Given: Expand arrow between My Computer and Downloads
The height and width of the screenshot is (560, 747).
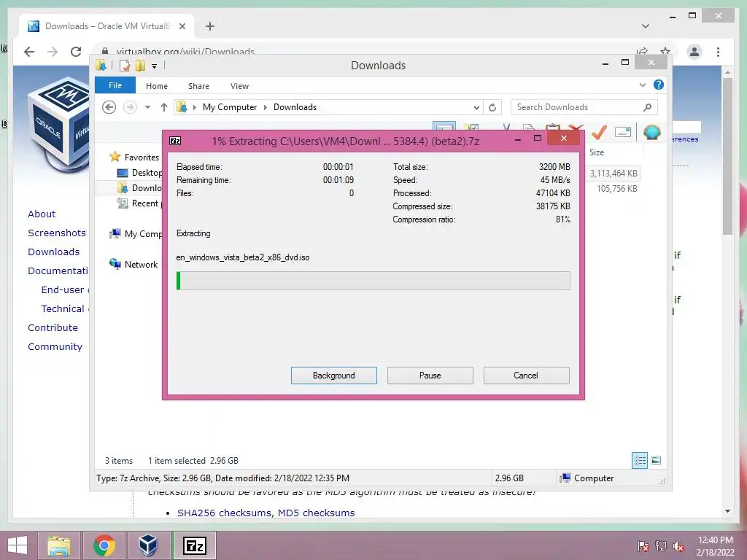Looking at the screenshot, I should [x=266, y=108].
